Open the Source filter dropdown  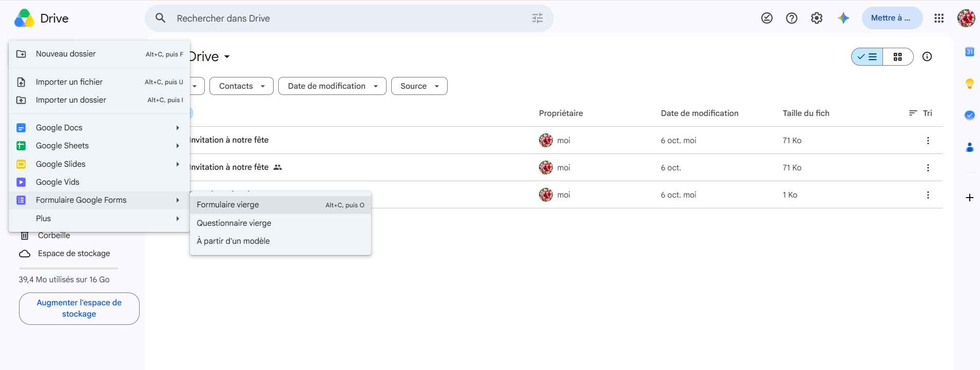click(419, 86)
